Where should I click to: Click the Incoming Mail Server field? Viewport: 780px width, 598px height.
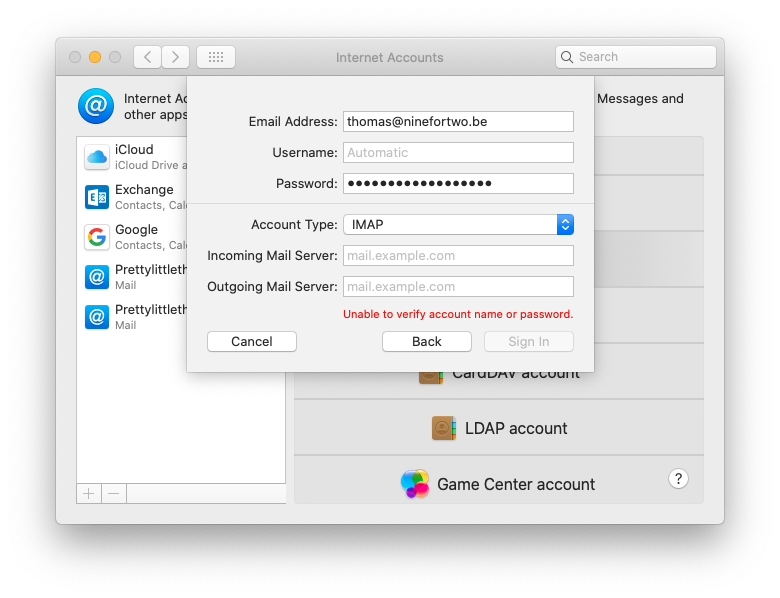point(458,256)
